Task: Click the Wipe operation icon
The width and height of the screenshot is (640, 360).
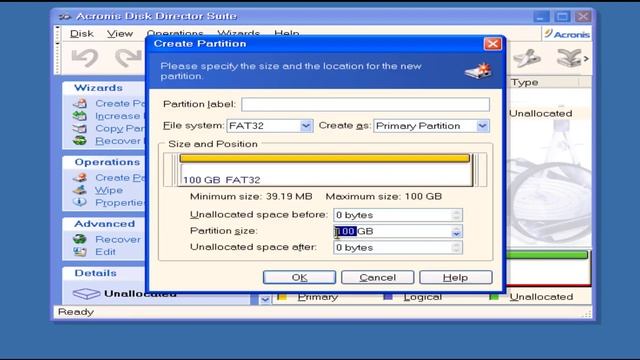Action: click(80, 190)
